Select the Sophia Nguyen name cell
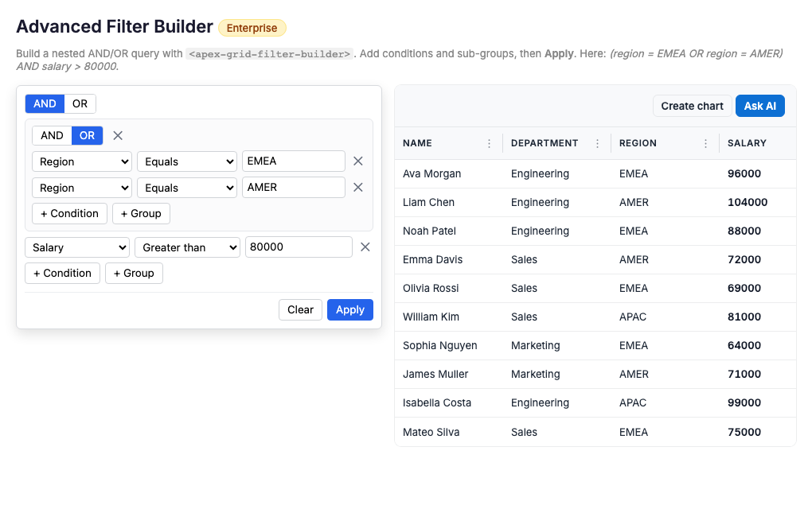Screen dimensions: 812x517 [x=448, y=346]
